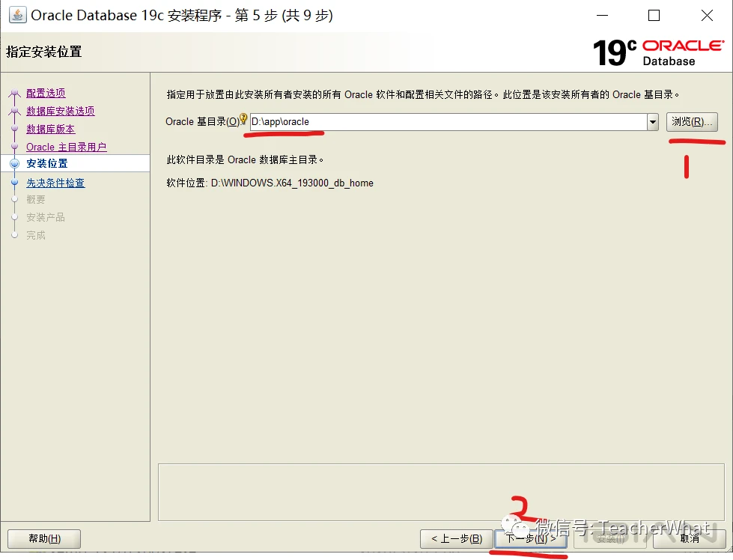Maximize the installer window
733x560 pixels.
click(654, 16)
